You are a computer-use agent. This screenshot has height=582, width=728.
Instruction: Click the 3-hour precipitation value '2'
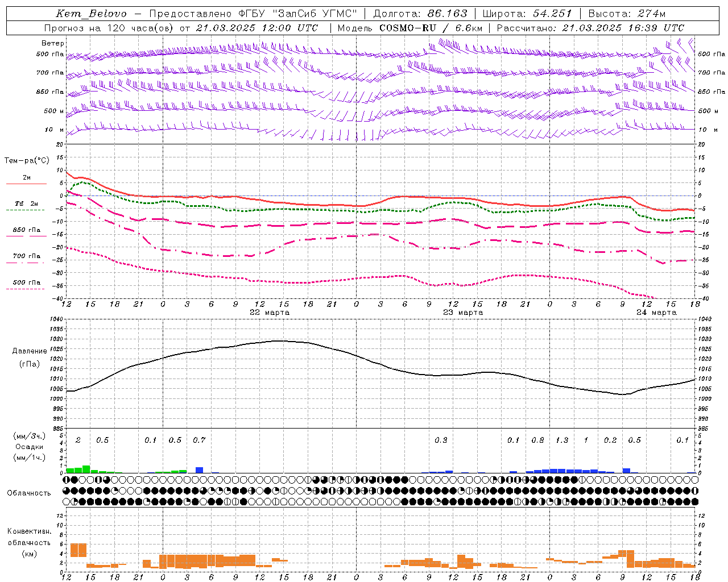click(78, 440)
